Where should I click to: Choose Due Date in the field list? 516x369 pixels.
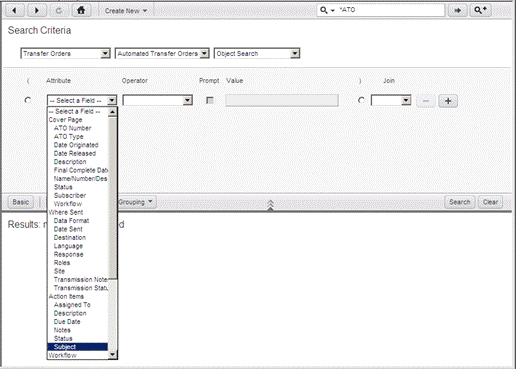[x=78, y=322]
